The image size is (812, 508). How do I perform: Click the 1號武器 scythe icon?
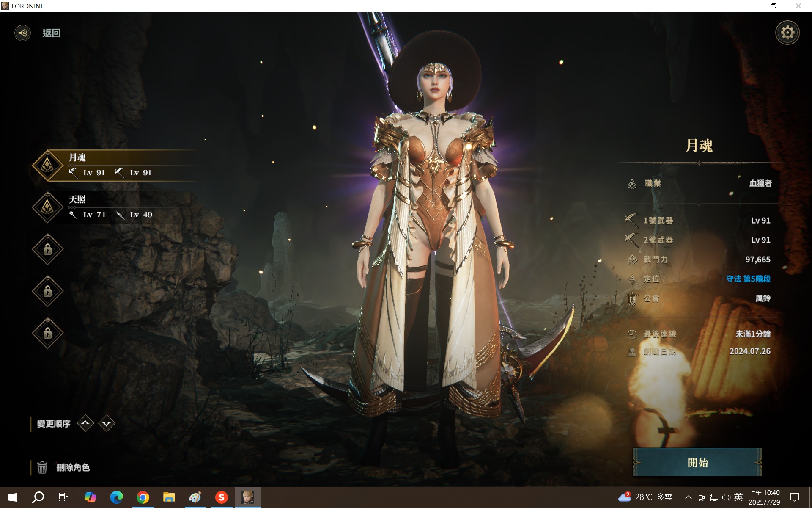click(x=631, y=220)
